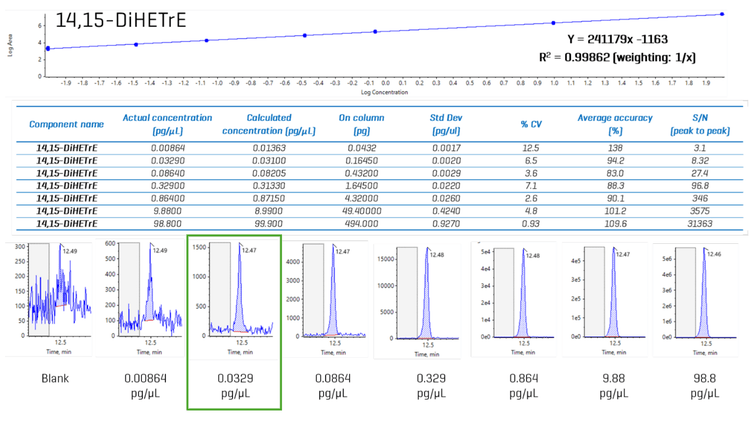Open the 0.0864 pg/µL chromatogram plot
750x422 pixels.
click(x=329, y=297)
